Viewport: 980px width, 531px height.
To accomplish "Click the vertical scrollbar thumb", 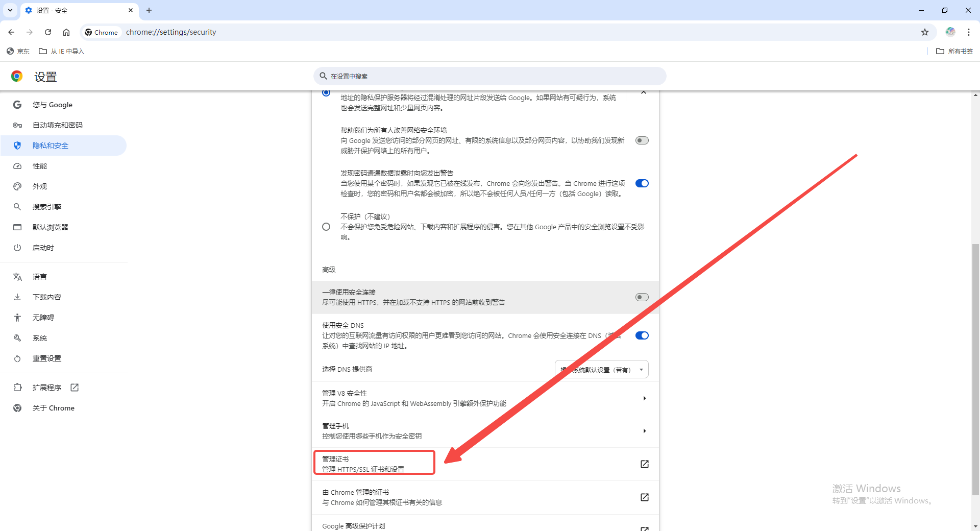I will tap(975, 370).
